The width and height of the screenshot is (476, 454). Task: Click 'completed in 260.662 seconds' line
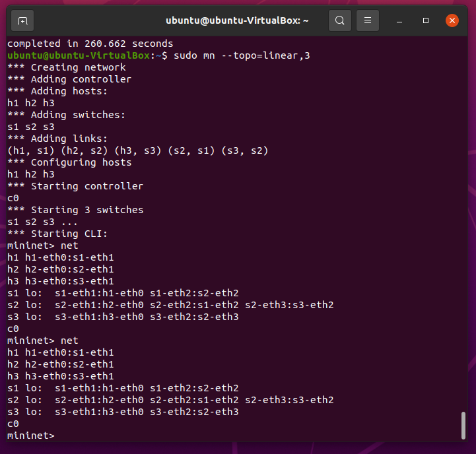click(90, 44)
